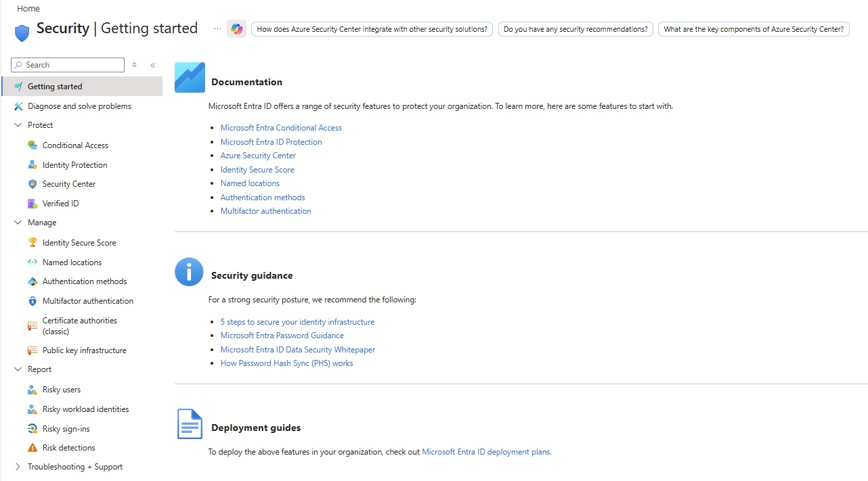Screen dimensions: 868x481
Task: Click the Conditional Access shield icon
Action: [32, 145]
